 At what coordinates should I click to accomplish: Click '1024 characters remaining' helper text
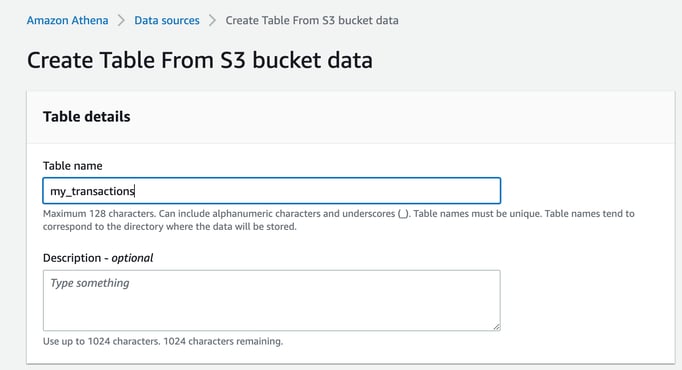point(223,341)
